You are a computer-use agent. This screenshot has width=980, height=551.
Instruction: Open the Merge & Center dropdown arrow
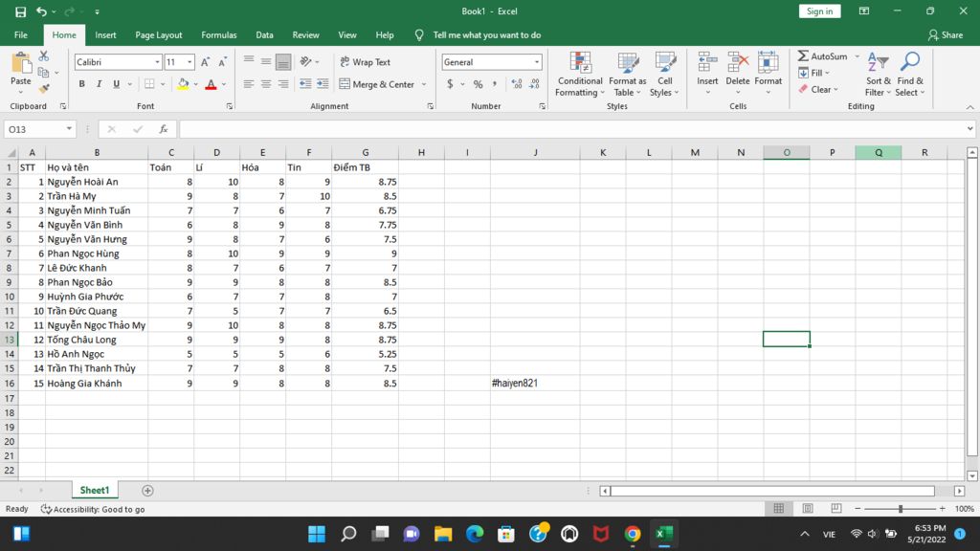tap(424, 84)
